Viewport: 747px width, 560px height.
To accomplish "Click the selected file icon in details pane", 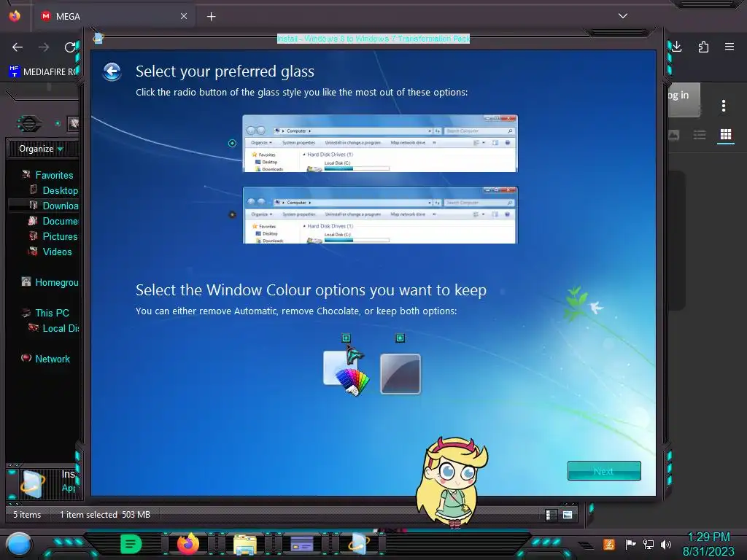I will pos(32,484).
